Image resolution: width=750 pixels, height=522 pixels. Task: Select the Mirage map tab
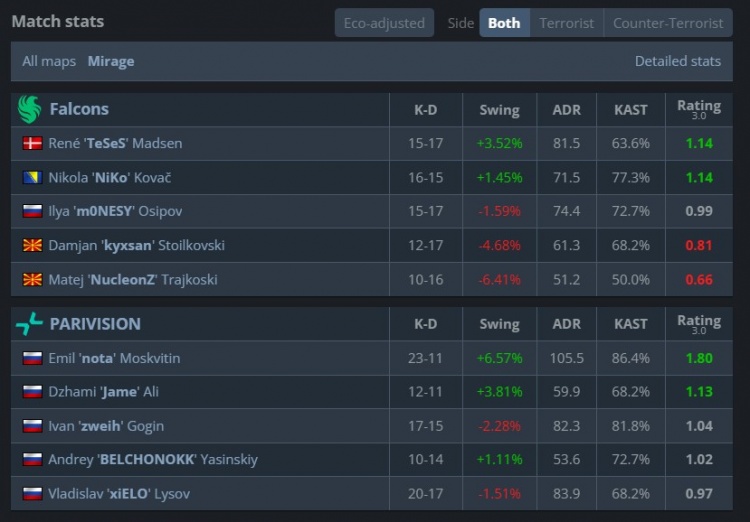point(111,61)
